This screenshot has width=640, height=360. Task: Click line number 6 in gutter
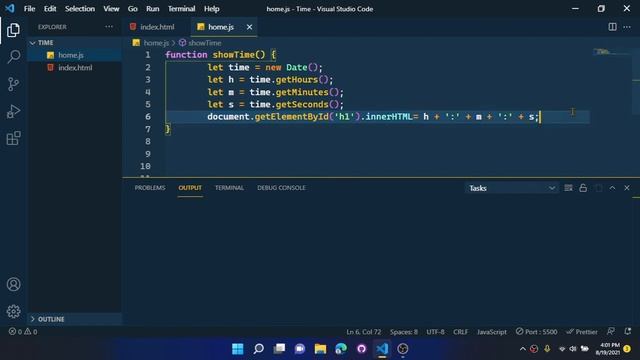148,117
